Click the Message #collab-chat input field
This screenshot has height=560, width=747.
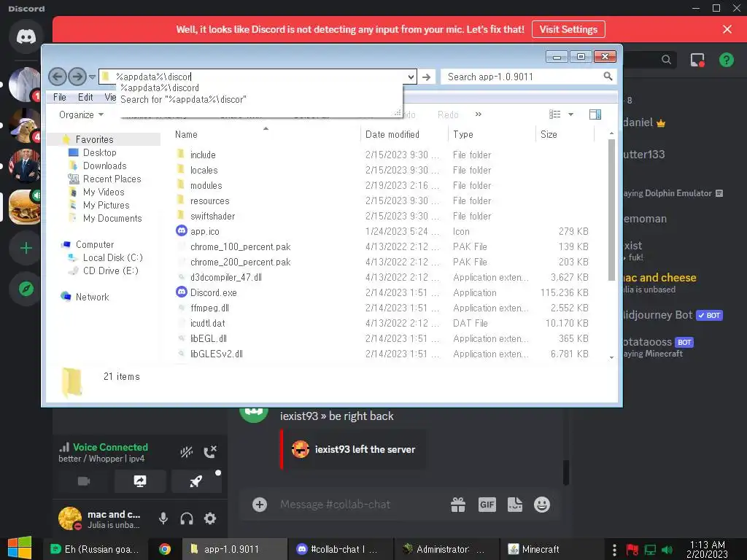click(357, 505)
